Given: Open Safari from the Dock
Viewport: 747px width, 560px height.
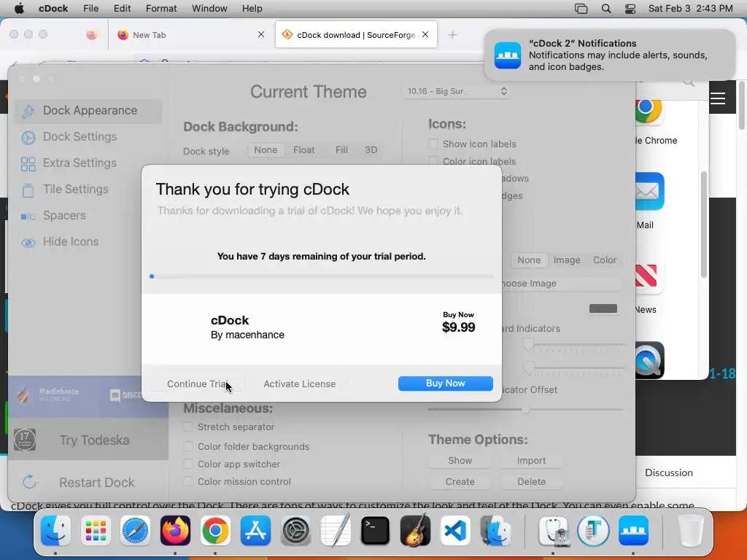Looking at the screenshot, I should 135,531.
